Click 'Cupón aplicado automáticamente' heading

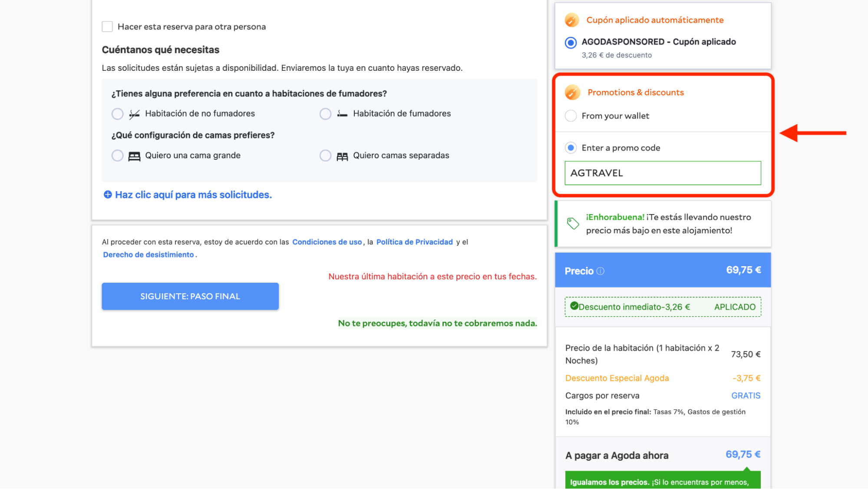tap(655, 20)
